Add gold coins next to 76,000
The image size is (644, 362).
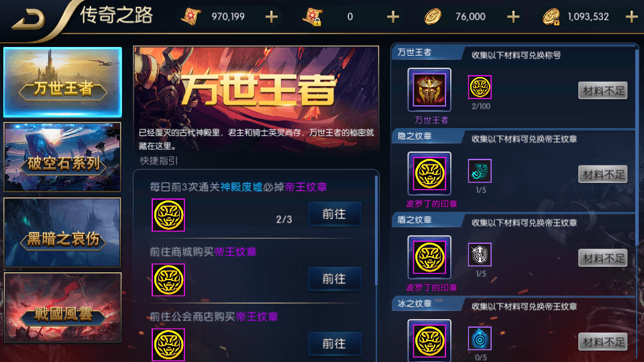513,17
